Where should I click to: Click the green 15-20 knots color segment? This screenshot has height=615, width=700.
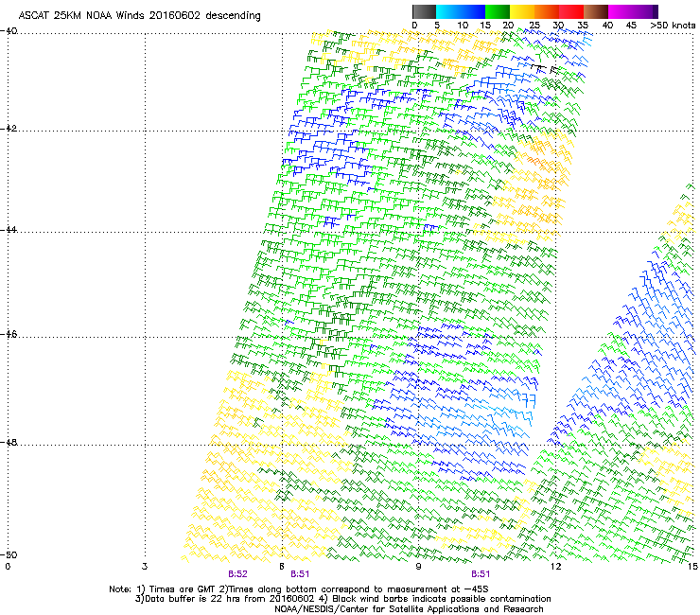point(498,11)
